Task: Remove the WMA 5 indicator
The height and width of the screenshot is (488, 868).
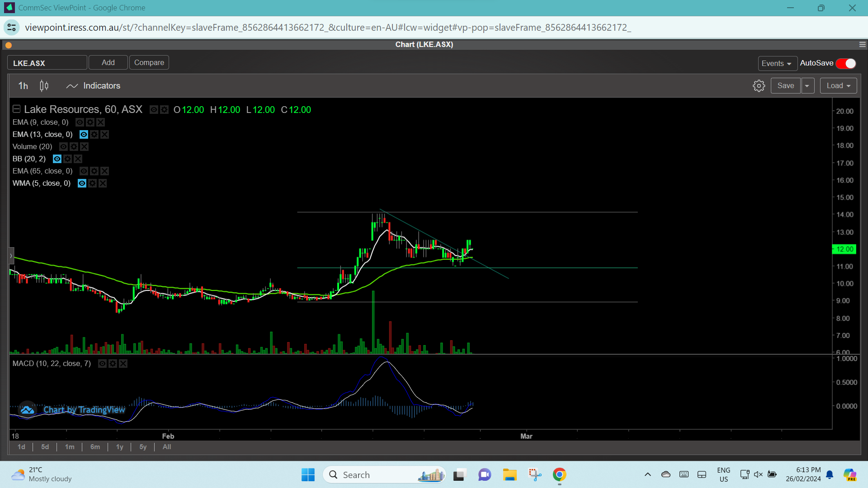Action: tap(103, 183)
